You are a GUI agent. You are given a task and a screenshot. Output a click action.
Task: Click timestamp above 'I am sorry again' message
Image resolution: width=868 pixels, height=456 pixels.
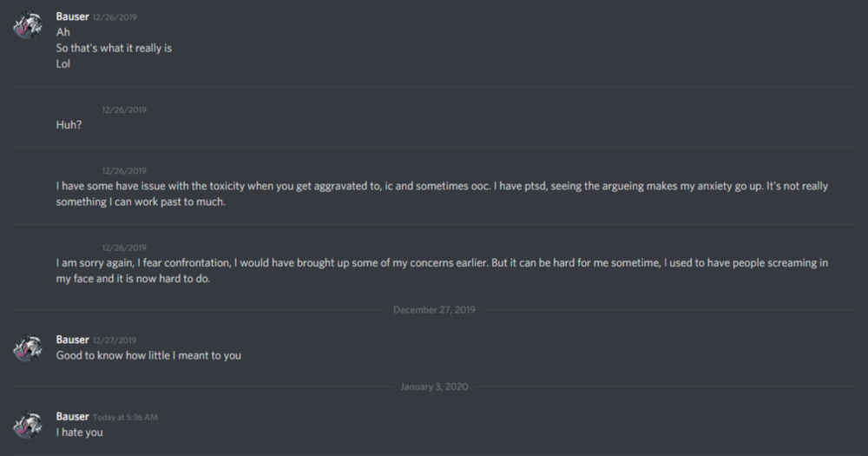124,248
